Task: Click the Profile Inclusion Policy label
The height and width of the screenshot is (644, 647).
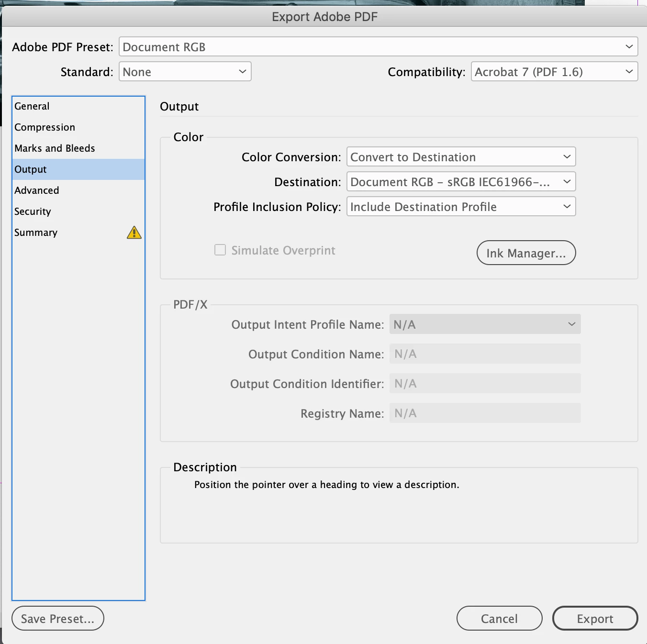Action: (x=277, y=207)
